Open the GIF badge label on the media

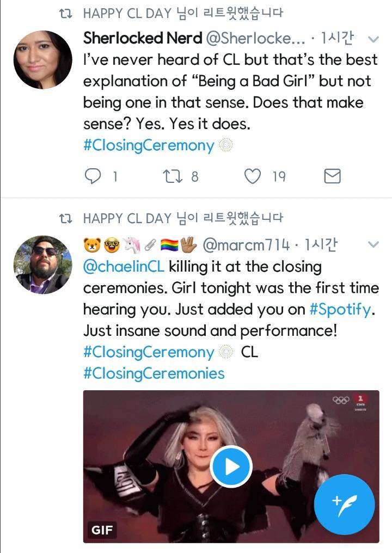click(x=102, y=529)
